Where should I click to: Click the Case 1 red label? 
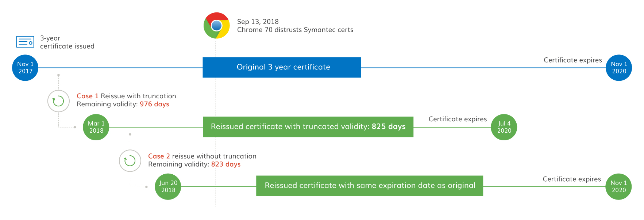pyautogui.click(x=88, y=96)
